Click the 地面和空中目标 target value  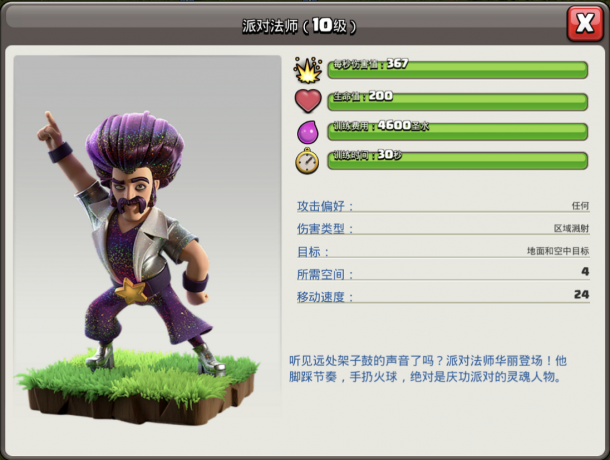pos(558,251)
